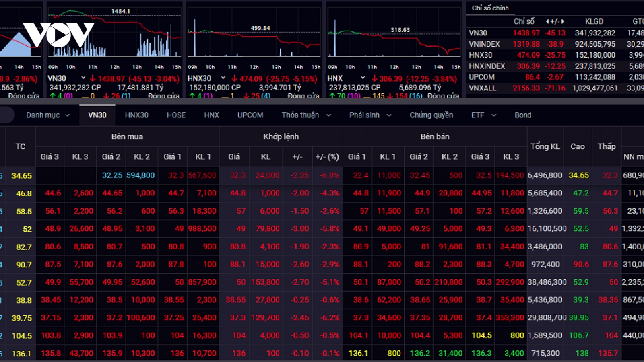This screenshot has height=362, width=644.
Task: Open the HOSE tab
Action: tap(176, 115)
